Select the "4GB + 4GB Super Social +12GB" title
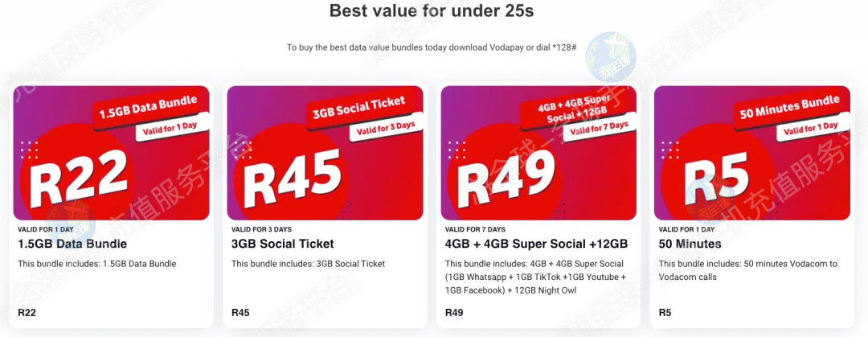The width and height of the screenshot is (868, 337). 536,244
